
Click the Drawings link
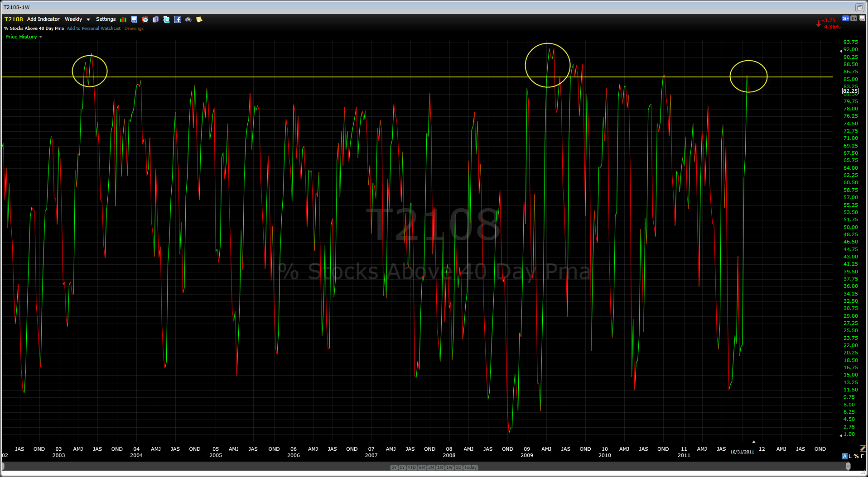(x=134, y=29)
